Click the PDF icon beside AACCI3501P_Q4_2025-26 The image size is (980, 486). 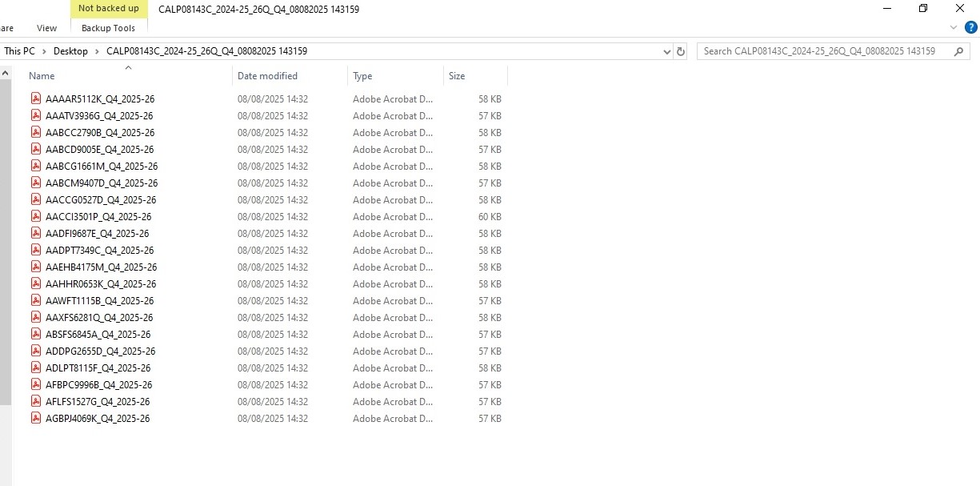coord(36,216)
